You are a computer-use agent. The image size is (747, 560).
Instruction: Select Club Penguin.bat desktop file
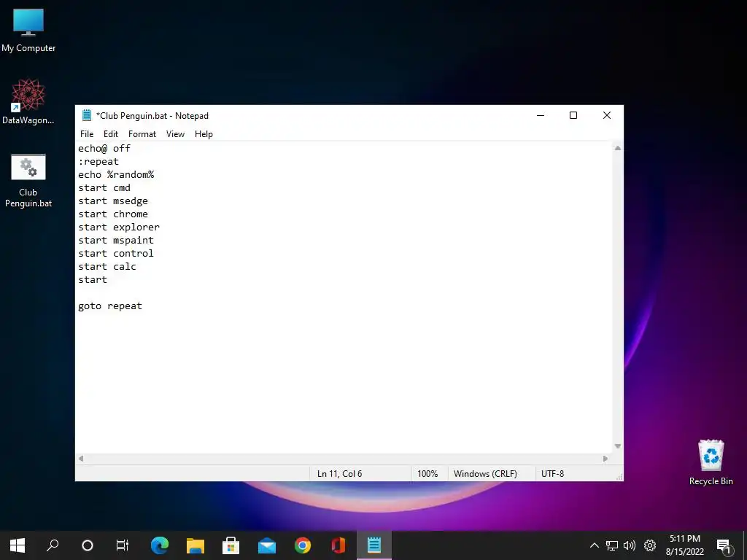click(28, 181)
